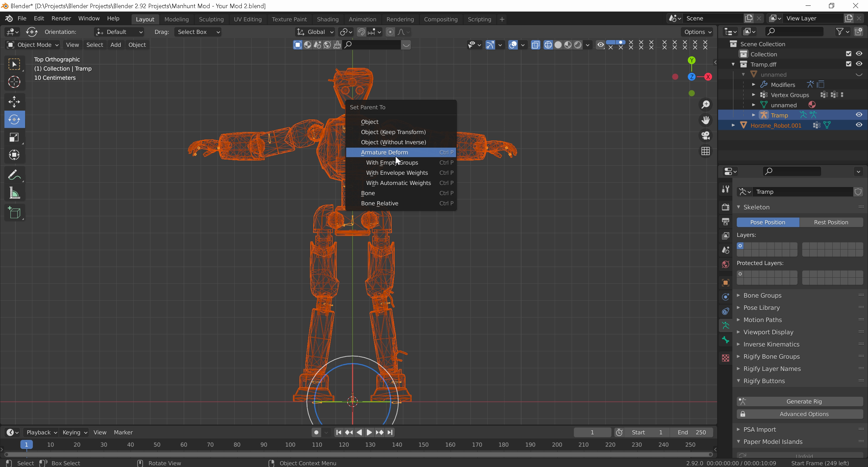Click frame 100 on the timeline
The image size is (868, 467).
[290, 445]
